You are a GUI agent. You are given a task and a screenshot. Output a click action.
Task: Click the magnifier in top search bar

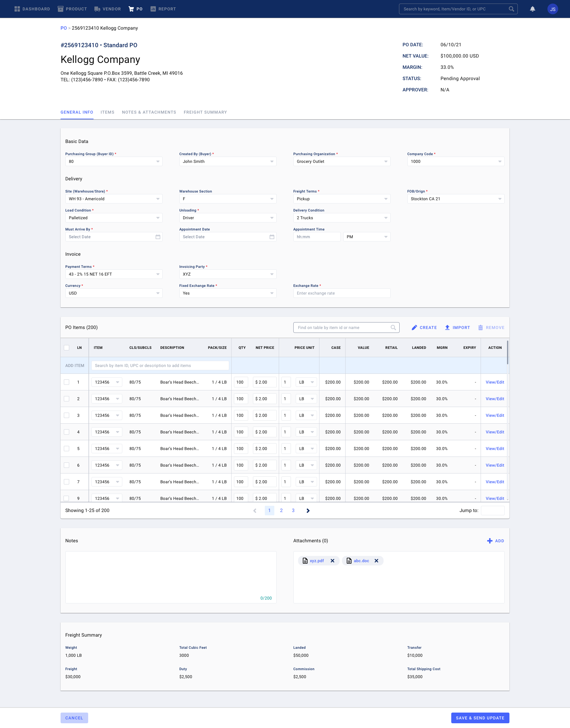point(511,9)
